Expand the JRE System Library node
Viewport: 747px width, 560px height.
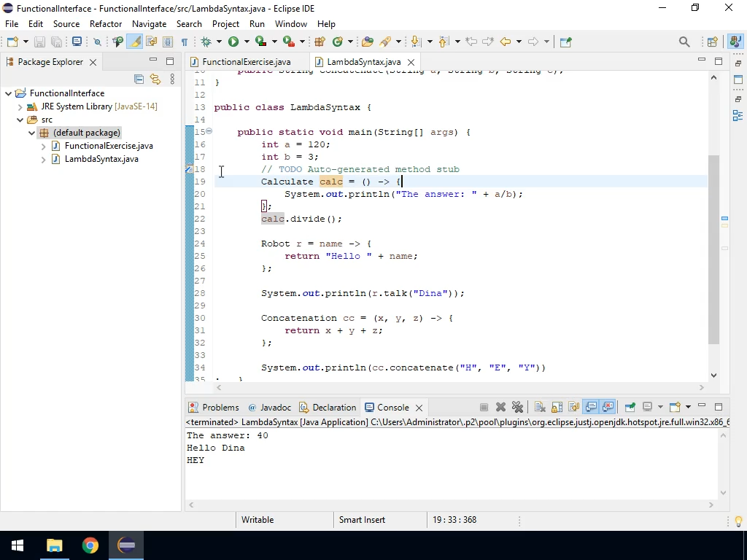coord(20,106)
